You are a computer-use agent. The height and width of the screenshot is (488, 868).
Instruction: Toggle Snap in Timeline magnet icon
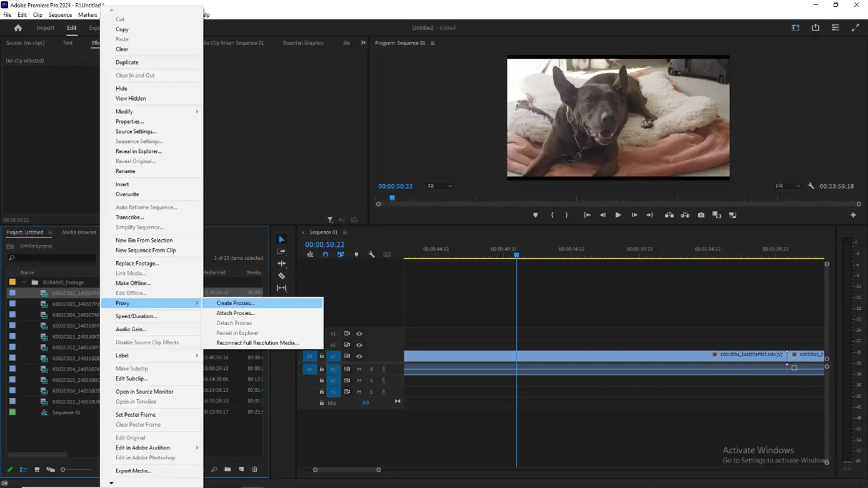pos(325,254)
